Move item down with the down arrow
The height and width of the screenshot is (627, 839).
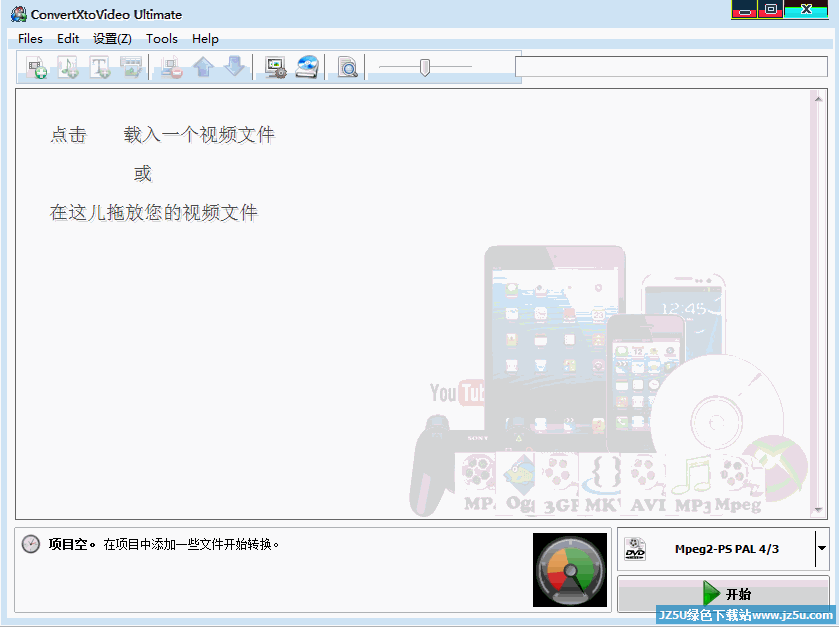pos(234,66)
